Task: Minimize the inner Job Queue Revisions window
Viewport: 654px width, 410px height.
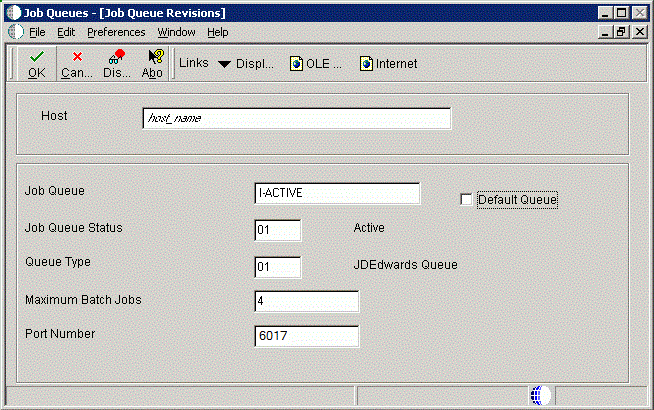Action: tap(605, 32)
